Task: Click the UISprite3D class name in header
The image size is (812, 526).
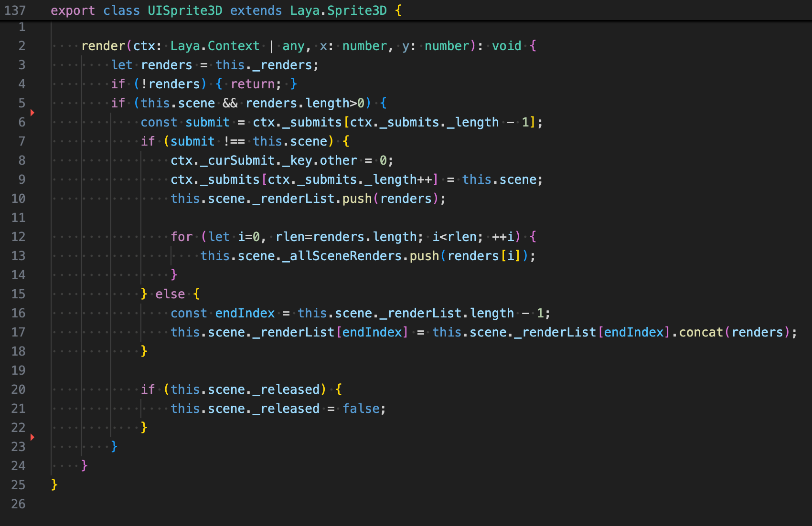Action: tap(185, 11)
